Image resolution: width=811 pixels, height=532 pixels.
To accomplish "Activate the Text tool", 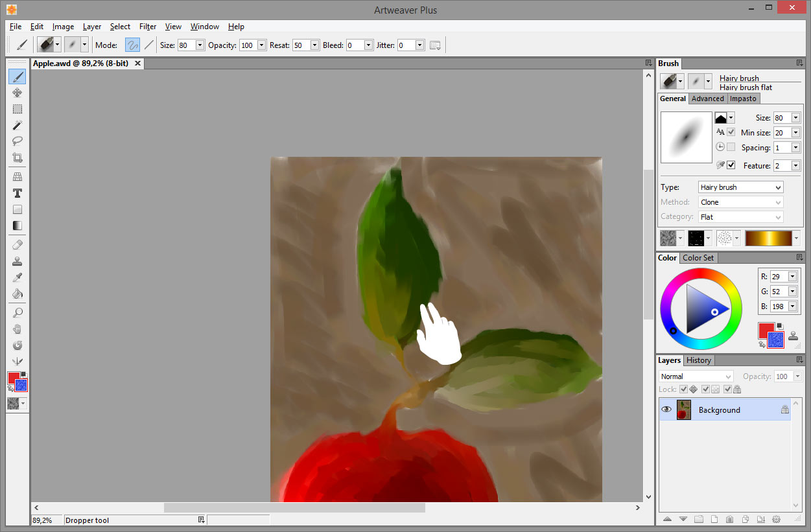I will (x=18, y=193).
